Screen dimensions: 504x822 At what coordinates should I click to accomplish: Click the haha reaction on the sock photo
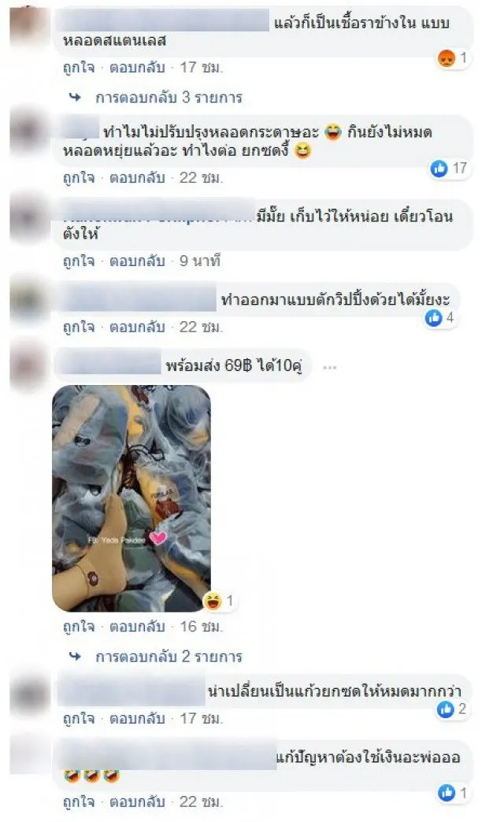[213, 601]
